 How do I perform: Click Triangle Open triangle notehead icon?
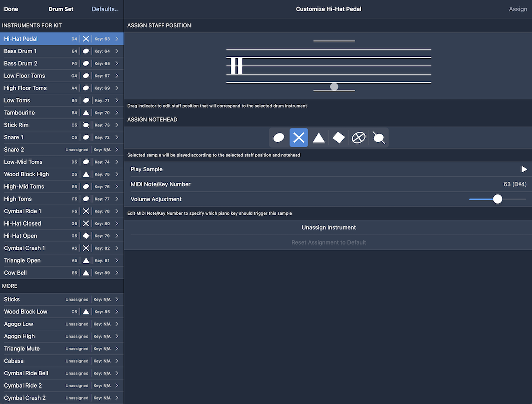click(x=86, y=260)
